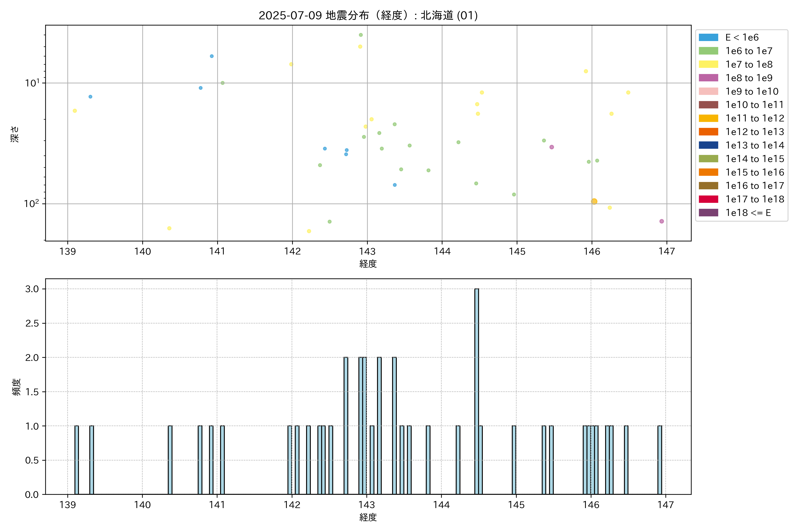This screenshot has height=532, width=798.
Task: Click the crimson 1e17 to 1e18 legend swatch
Action: coord(708,199)
